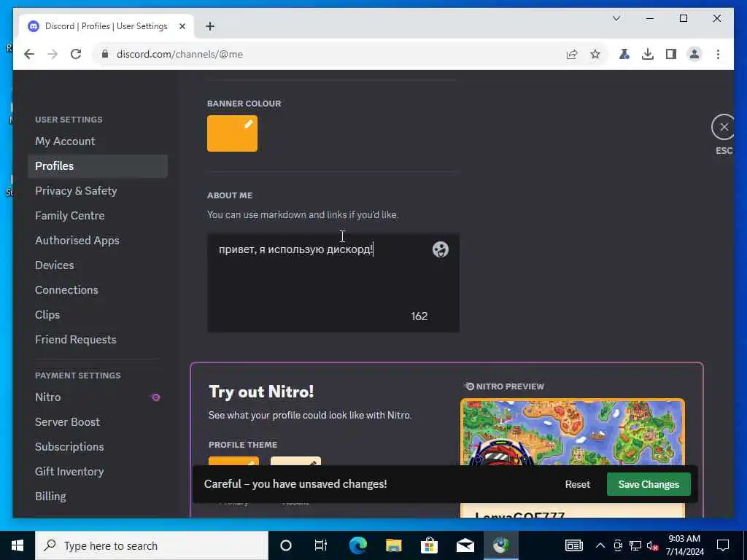
Task: Open Devices settings
Action: tap(98, 265)
